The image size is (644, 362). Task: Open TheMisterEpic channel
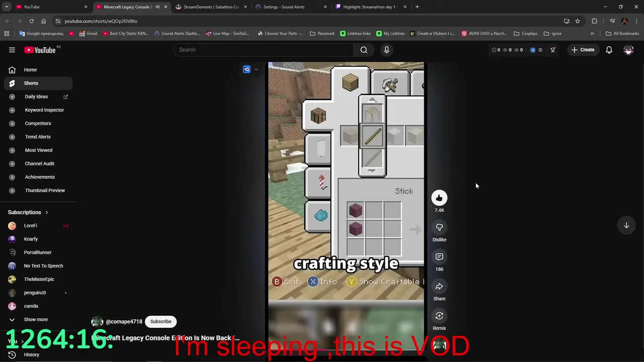[38, 279]
